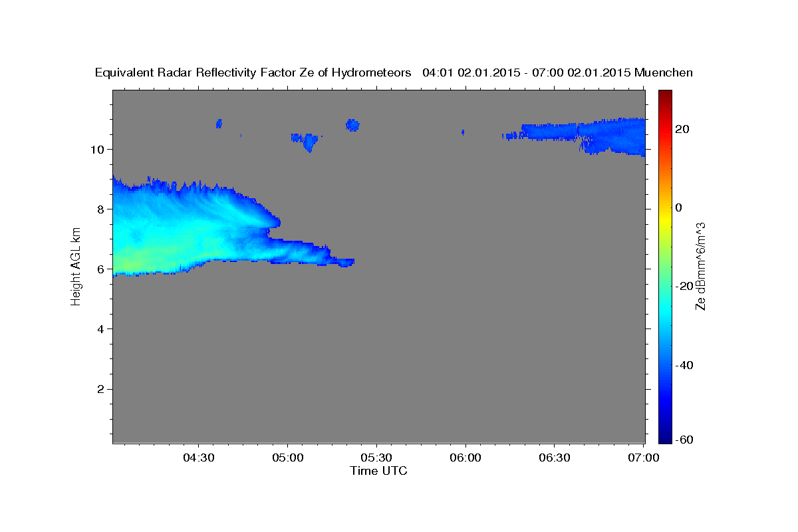Click the '04:30' time tick label
This screenshot has height=532, width=798.
click(x=199, y=458)
